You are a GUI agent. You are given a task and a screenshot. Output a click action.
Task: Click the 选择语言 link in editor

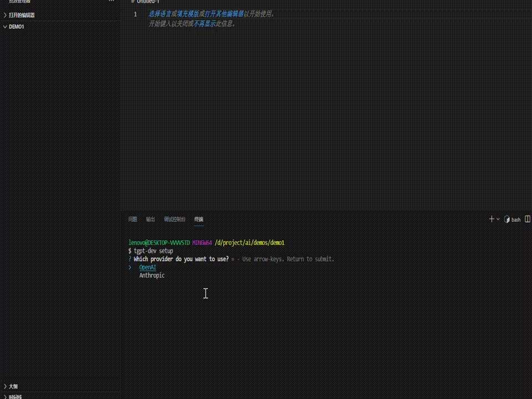[x=159, y=14]
